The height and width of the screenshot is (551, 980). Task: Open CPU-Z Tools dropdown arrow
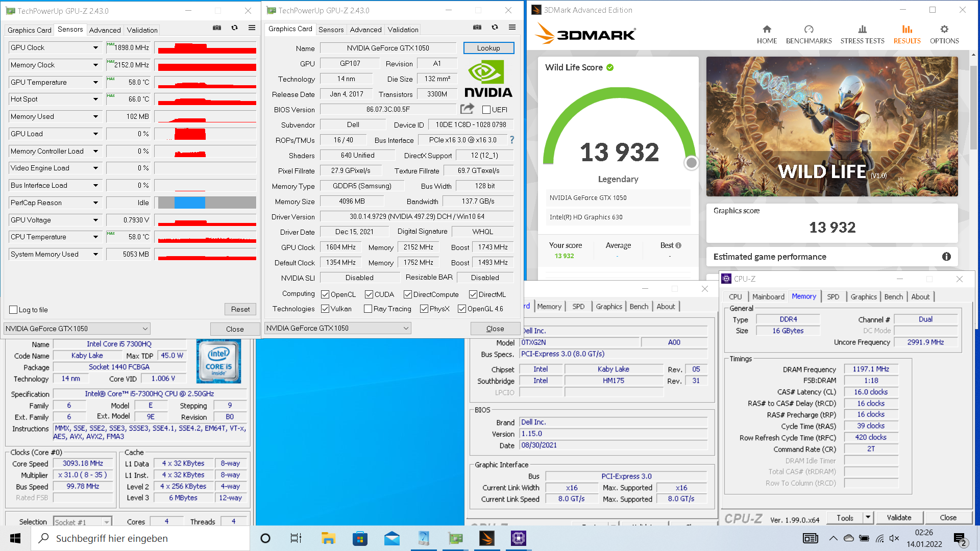(x=868, y=517)
